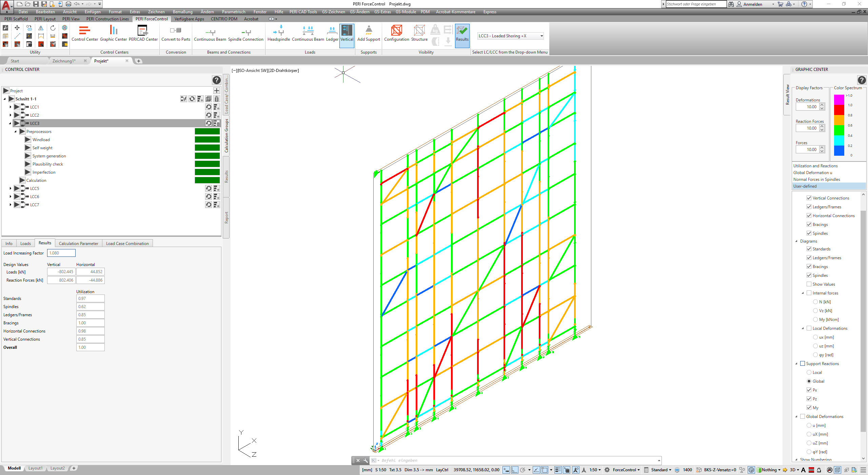The width and height of the screenshot is (868, 475).
Task: Click the magenta color spectrum swatch
Action: (x=839, y=100)
